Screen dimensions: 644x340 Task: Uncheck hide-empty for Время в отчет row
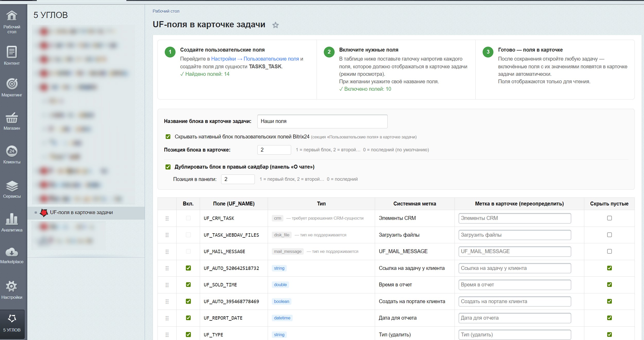click(x=610, y=285)
